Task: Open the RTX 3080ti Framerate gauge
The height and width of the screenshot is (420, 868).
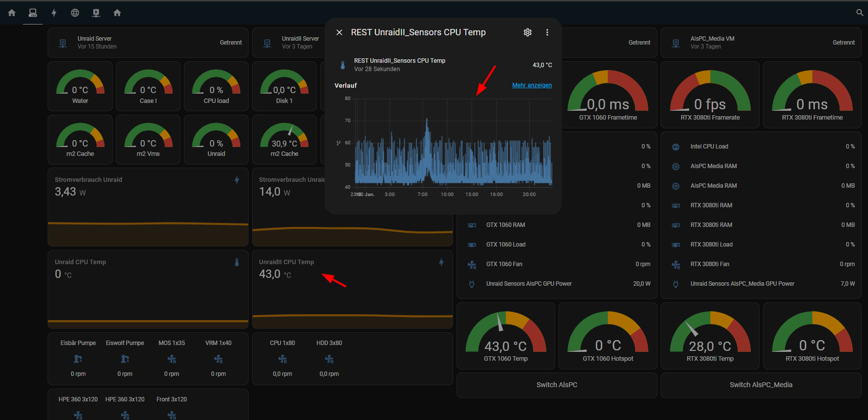Action: point(710,95)
